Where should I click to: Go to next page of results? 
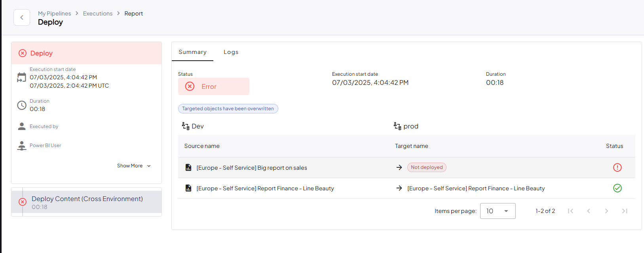[606, 211]
